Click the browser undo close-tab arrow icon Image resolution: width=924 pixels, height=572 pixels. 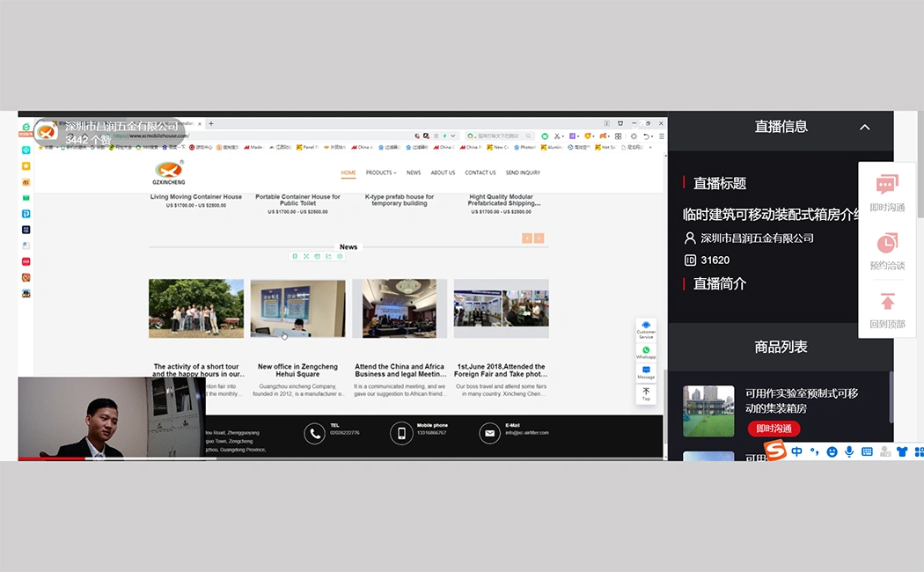click(x=647, y=136)
